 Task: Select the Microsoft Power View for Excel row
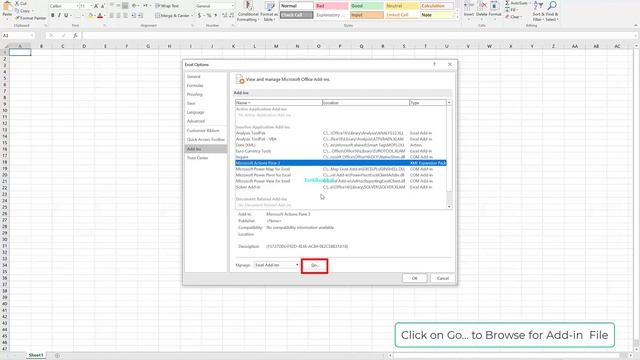click(x=341, y=181)
